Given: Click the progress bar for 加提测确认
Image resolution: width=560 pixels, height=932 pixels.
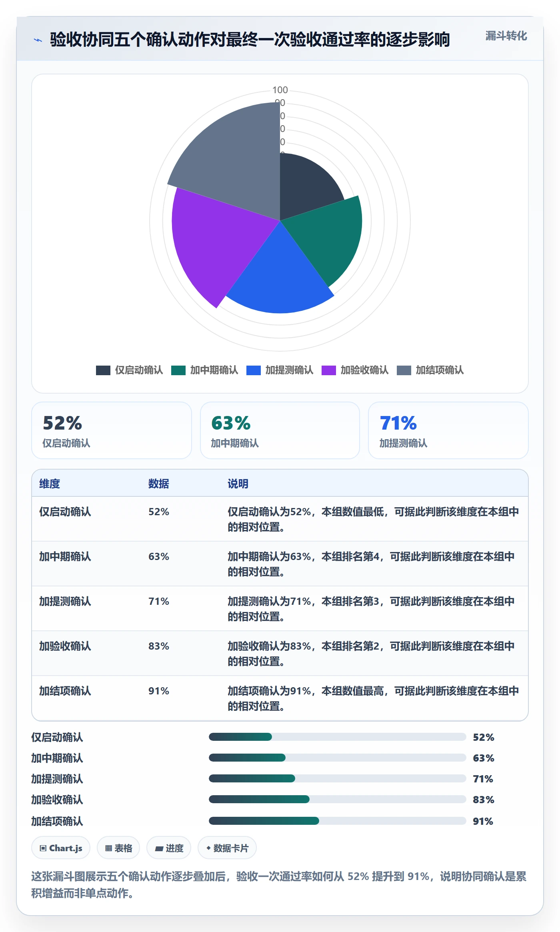Looking at the screenshot, I should click(x=337, y=778).
